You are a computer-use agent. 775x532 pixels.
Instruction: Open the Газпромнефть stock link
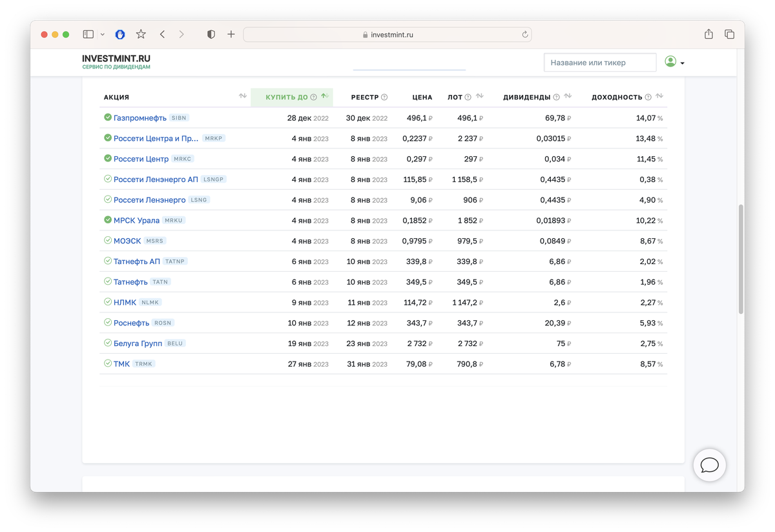[140, 118]
